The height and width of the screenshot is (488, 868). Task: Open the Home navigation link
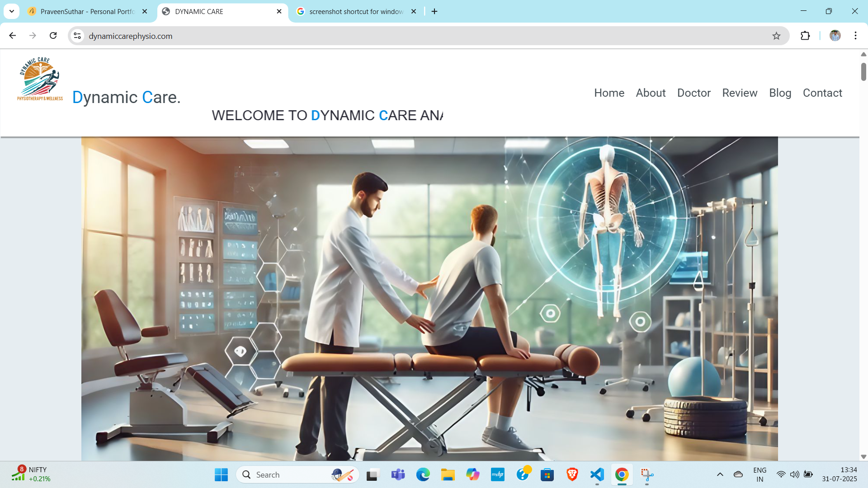point(609,93)
